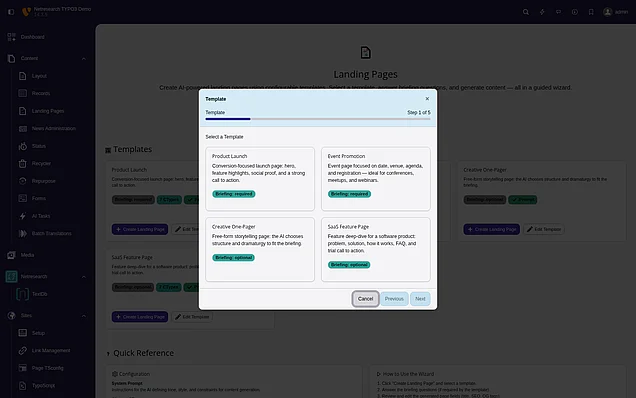Screen dimensions: 636x398
Task: Click the wizard step progress bar
Action: pos(318,119)
